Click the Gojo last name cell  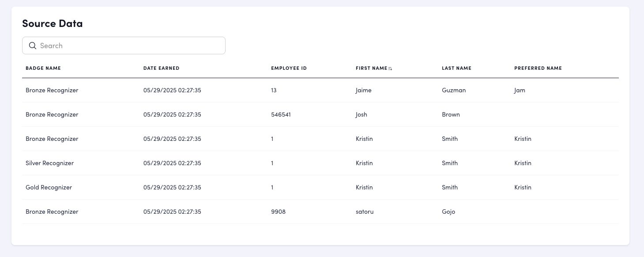[x=448, y=212]
